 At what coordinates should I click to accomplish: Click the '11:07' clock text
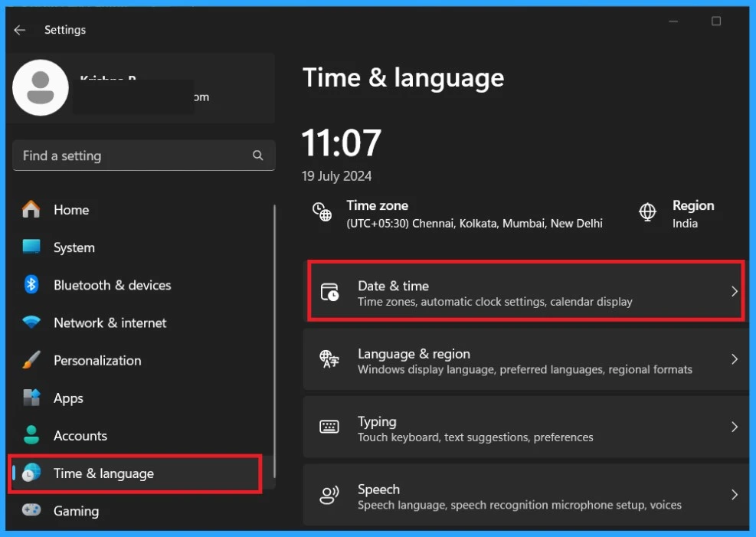pyautogui.click(x=342, y=143)
